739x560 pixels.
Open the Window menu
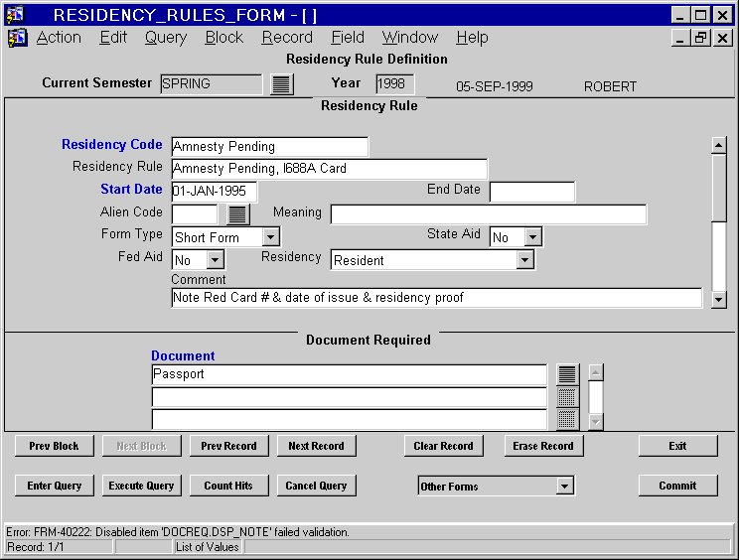tap(410, 37)
